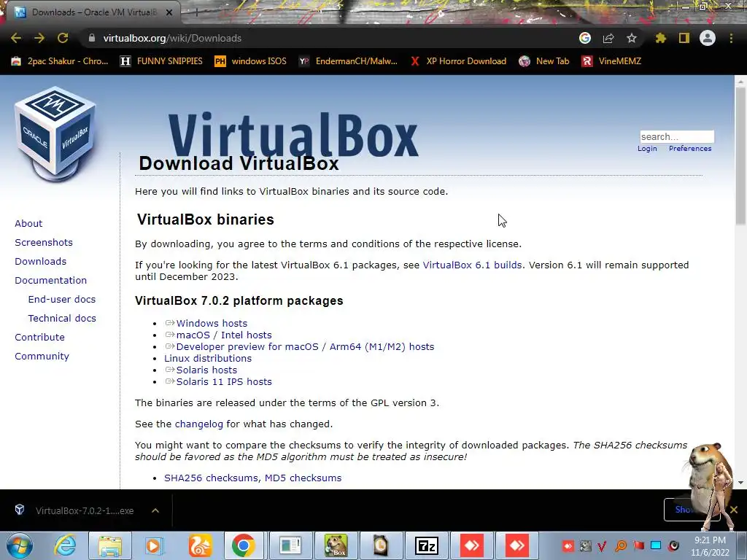Click the VirtualBox search field
This screenshot has height=560, width=747.
coord(677,136)
